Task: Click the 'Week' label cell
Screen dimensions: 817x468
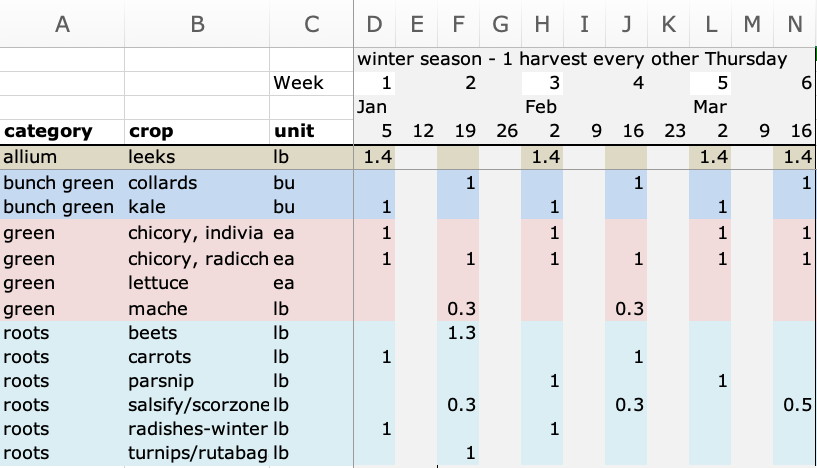Action: pyautogui.click(x=312, y=83)
